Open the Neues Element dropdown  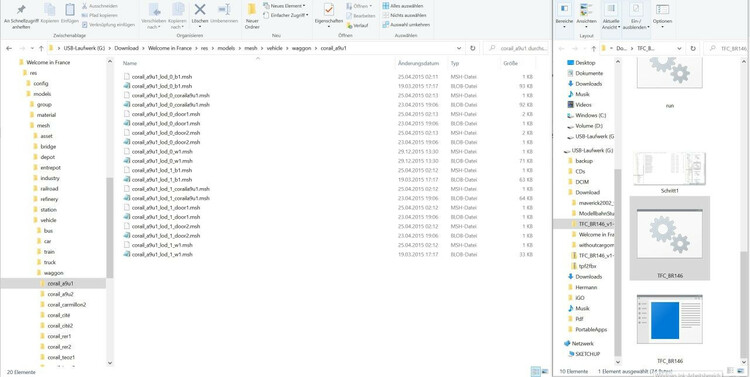[284, 6]
